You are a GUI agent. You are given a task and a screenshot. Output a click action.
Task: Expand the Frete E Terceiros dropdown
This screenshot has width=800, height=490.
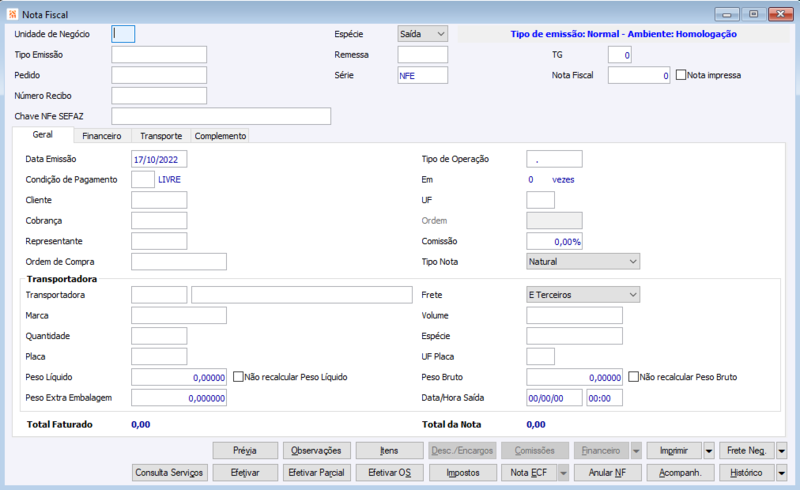(583, 295)
